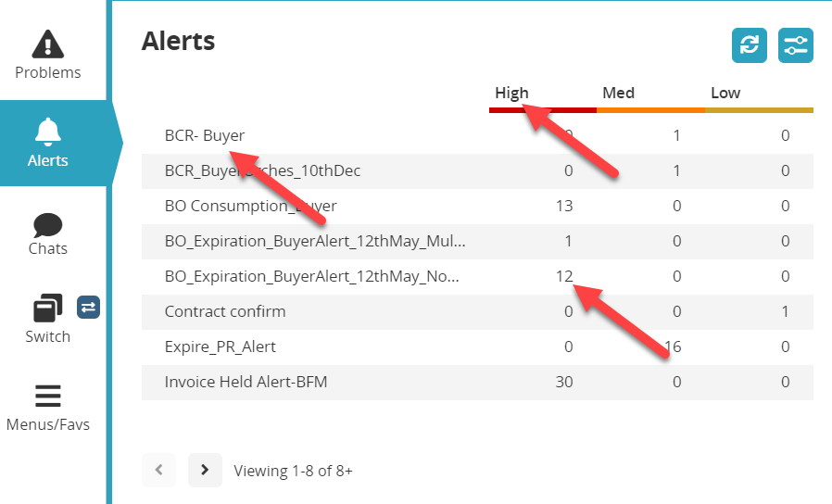
Task: Click the previous page arrow button
Action: click(x=159, y=470)
